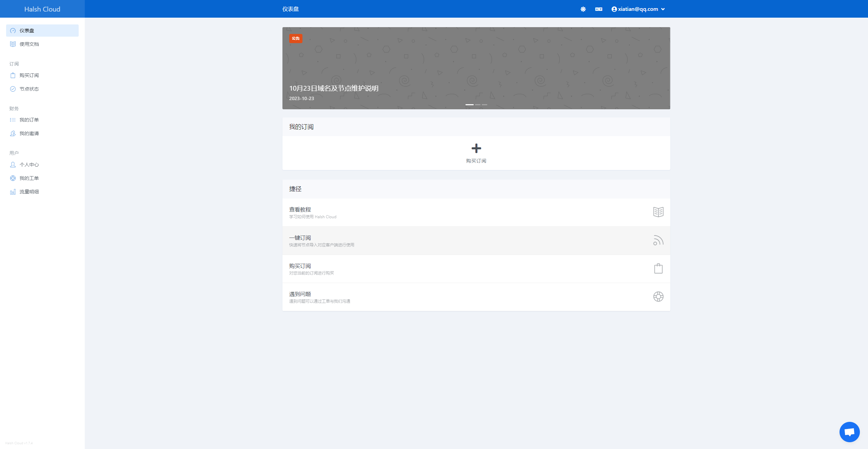This screenshot has height=449, width=868.
Task: Open the language switcher icon
Action: click(x=598, y=9)
